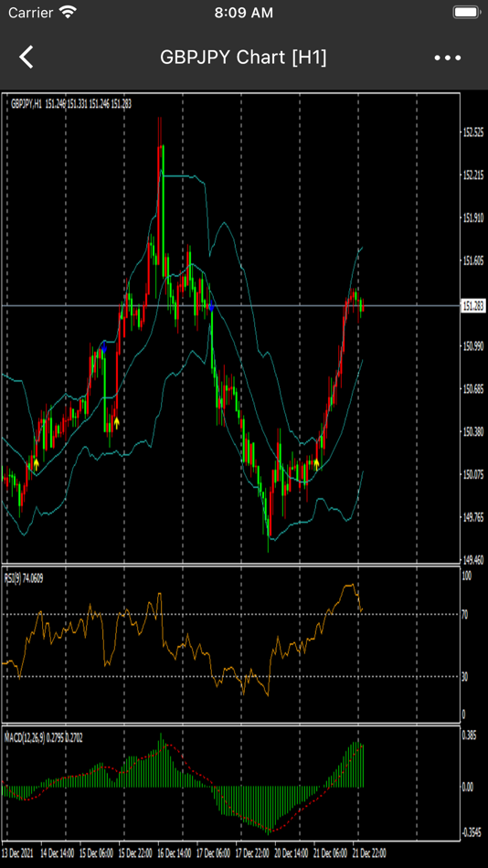Tap the yellow up arrow near 15 Dec 06:00

click(116, 423)
